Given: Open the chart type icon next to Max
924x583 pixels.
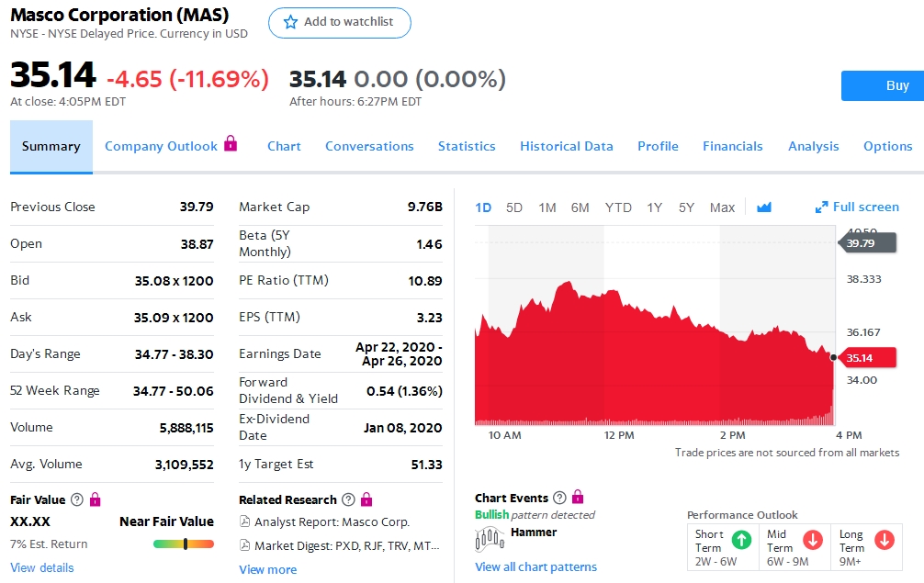Looking at the screenshot, I should 764,207.
